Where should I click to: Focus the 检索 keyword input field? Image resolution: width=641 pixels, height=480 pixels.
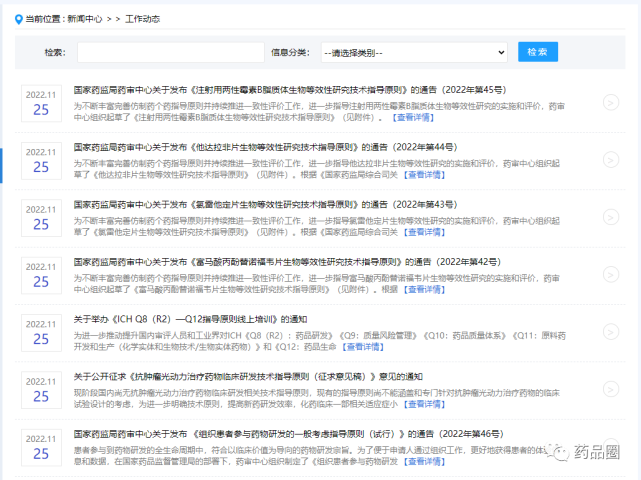coord(170,52)
